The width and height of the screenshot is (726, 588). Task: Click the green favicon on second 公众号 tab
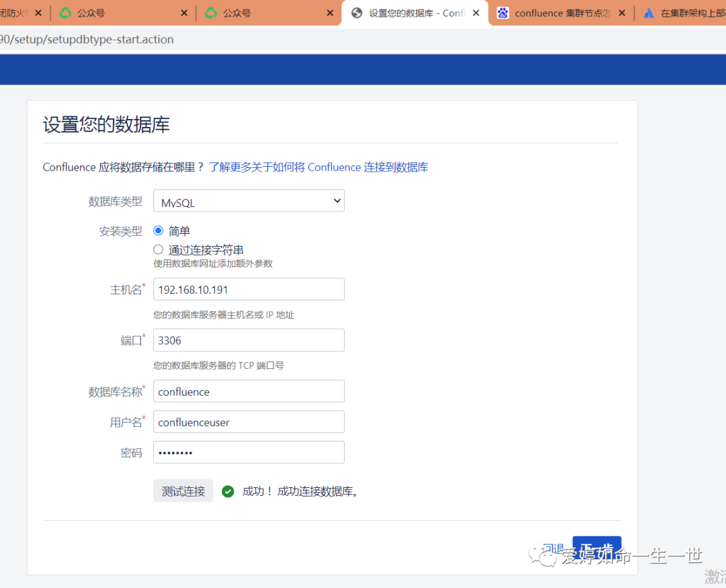(x=211, y=13)
